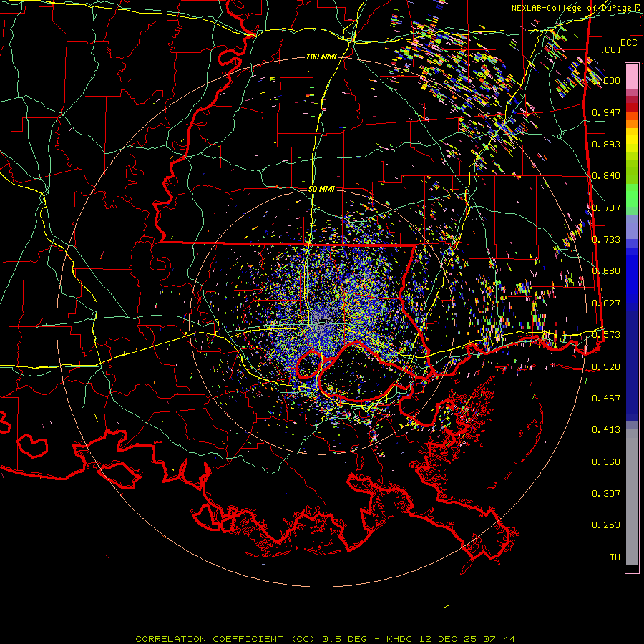Screen dimensions: 644x644
Task: Click the 0.680 color scale value
Action: coord(606,271)
